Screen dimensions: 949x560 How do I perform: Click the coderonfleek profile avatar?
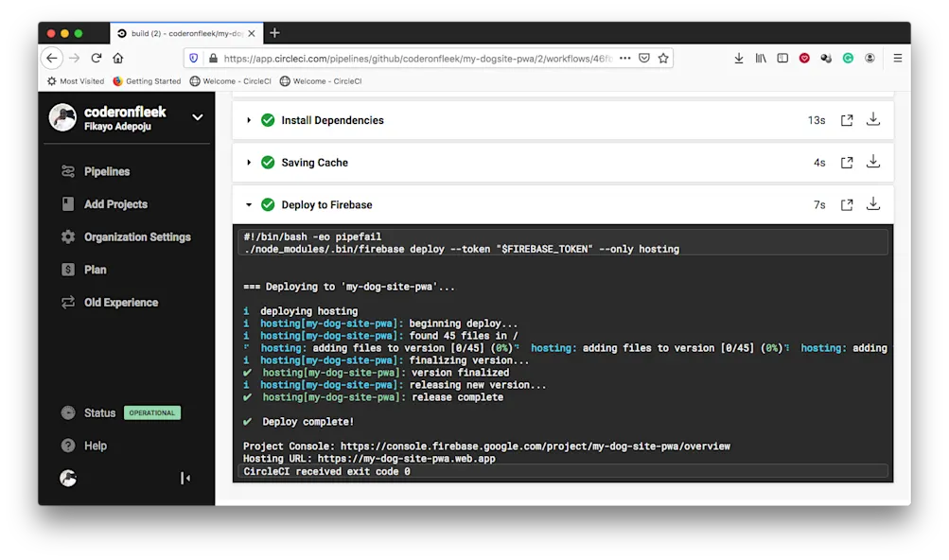pyautogui.click(x=63, y=117)
